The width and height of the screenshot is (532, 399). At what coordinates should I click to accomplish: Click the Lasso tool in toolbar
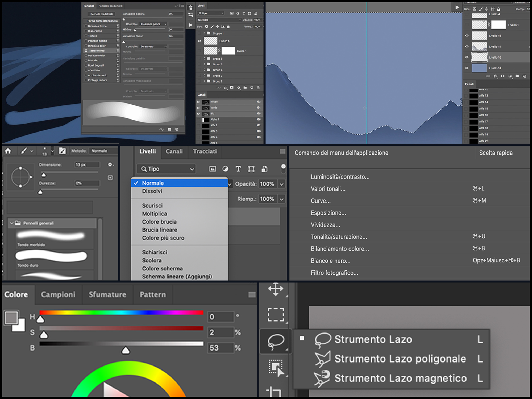point(276,342)
